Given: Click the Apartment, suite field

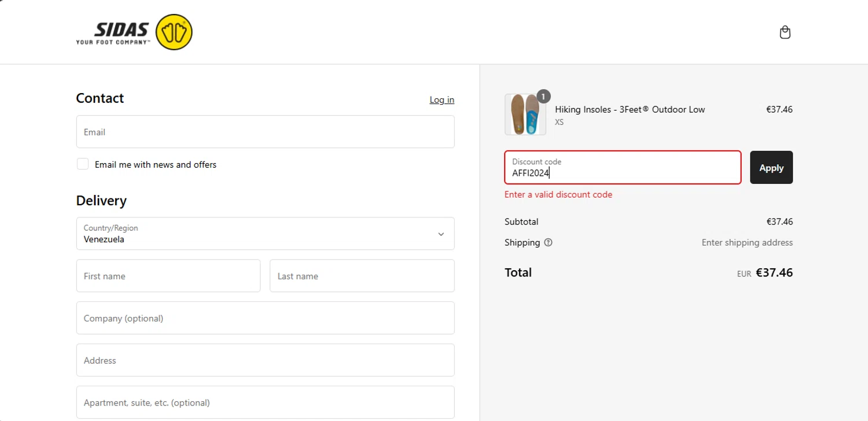Looking at the screenshot, I should click(265, 402).
